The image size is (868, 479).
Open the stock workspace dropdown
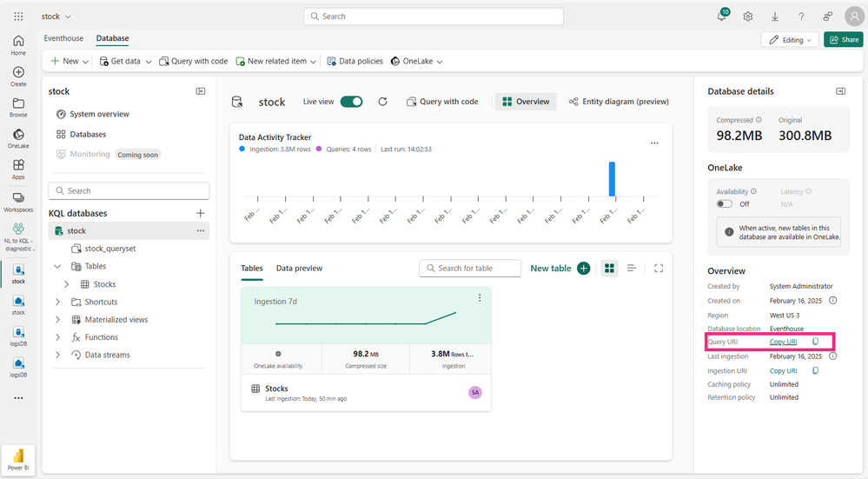click(56, 17)
